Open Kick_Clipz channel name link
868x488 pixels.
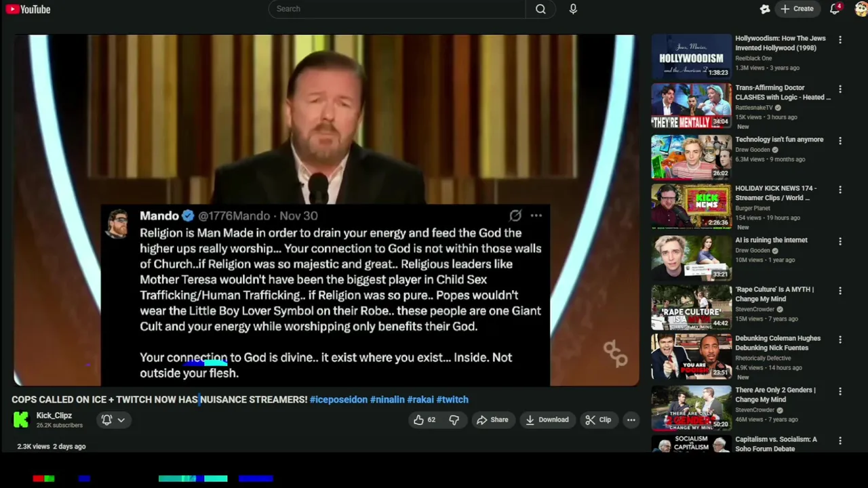(x=54, y=415)
